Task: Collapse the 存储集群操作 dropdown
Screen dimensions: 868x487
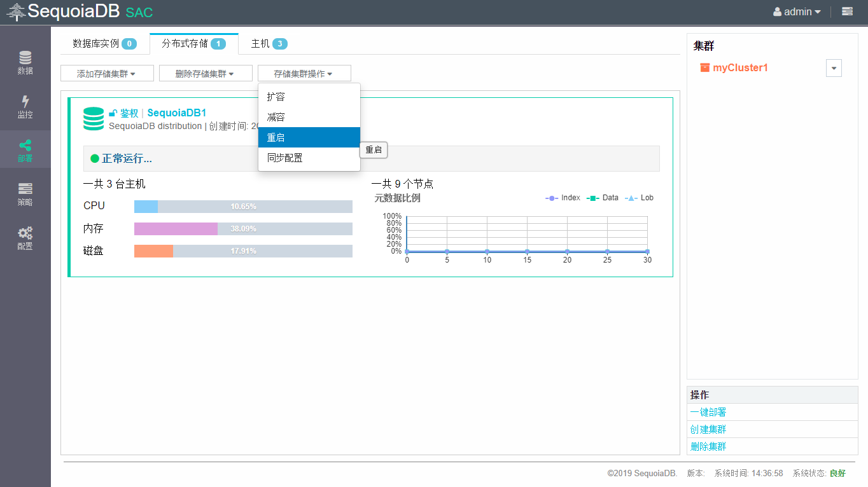Action: (x=304, y=74)
